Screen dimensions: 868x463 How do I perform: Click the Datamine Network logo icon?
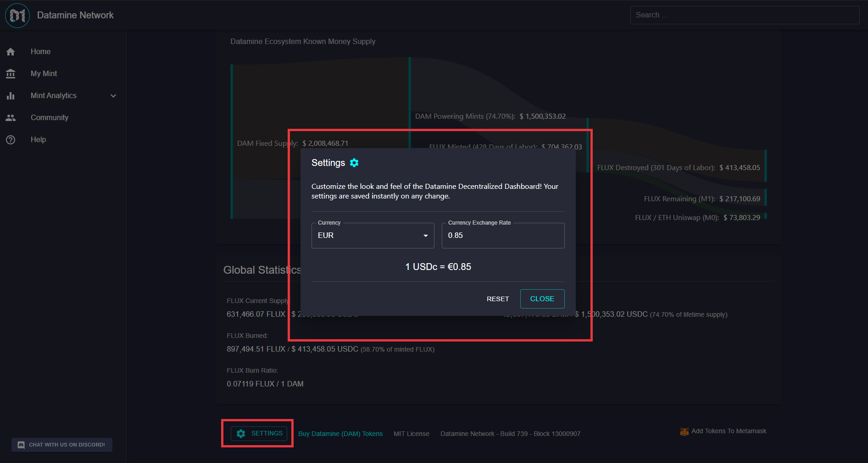click(17, 15)
